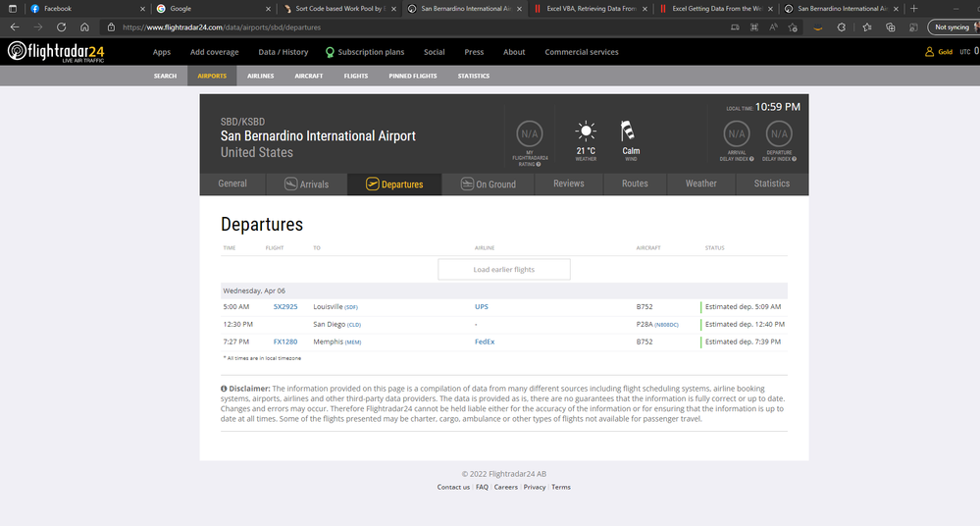980x526 pixels.
Task: Add this page to favorites star icon
Action: [793, 26]
